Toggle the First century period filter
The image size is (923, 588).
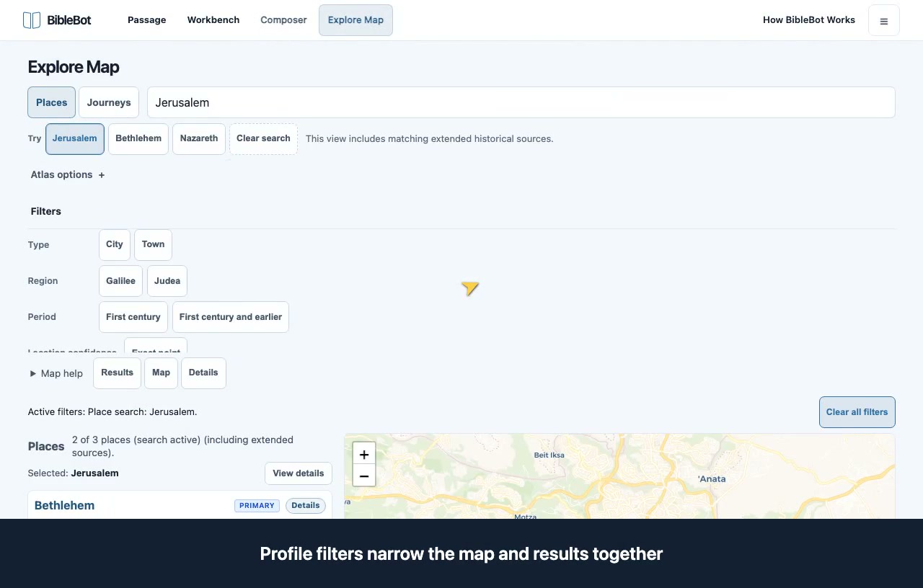coord(133,317)
